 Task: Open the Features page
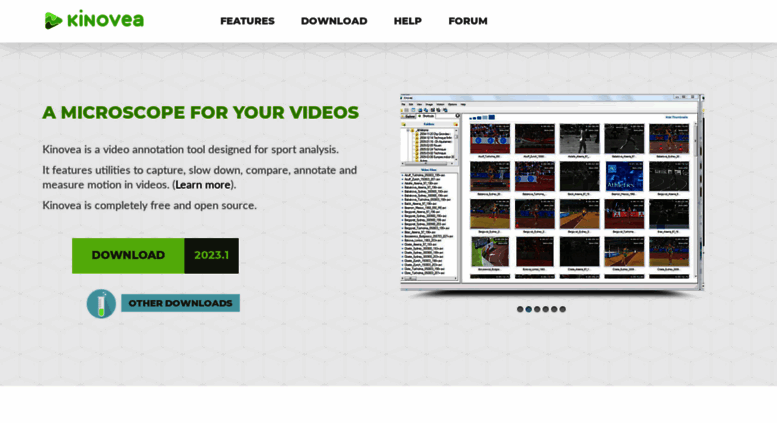tap(247, 21)
